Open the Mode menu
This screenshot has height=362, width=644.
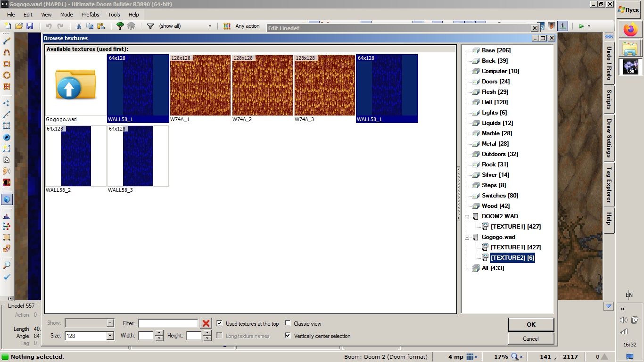click(66, 15)
